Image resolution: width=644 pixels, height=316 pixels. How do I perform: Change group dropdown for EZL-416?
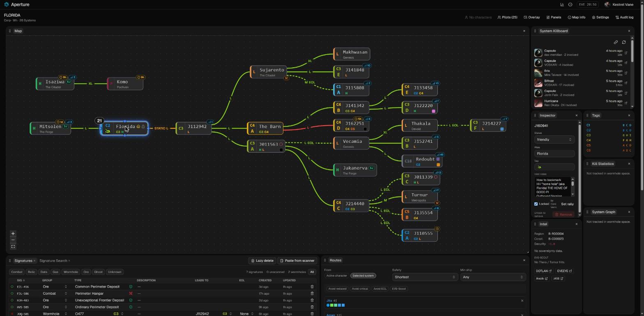(x=55, y=287)
